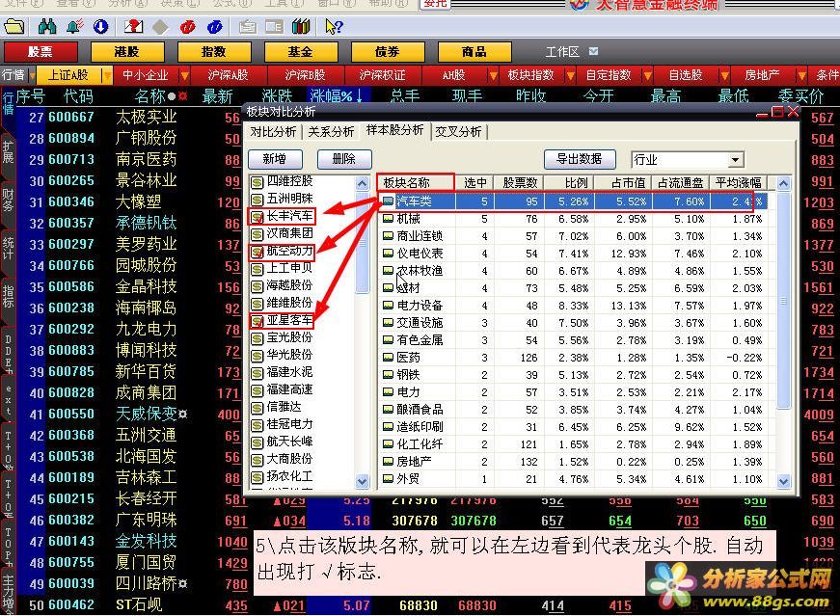Open the envelope question-mark icon
The height and width of the screenshot is (616, 840).
point(133,26)
